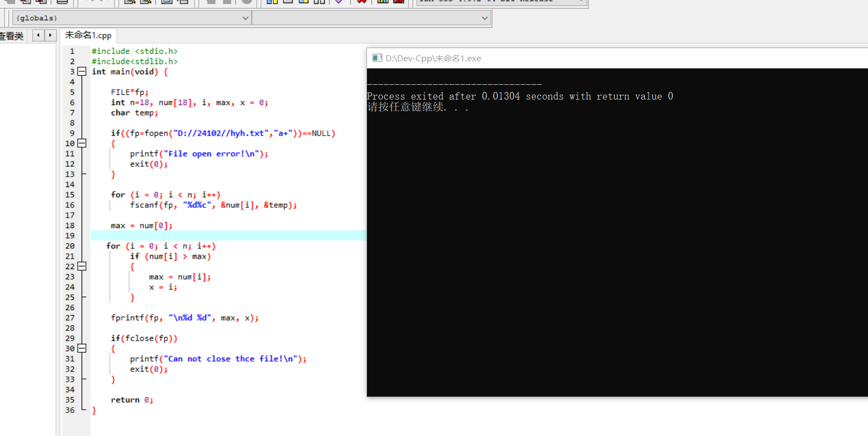The height and width of the screenshot is (436, 868).
Task: Click the console text 请按任意键继续
Action: [x=417, y=107]
